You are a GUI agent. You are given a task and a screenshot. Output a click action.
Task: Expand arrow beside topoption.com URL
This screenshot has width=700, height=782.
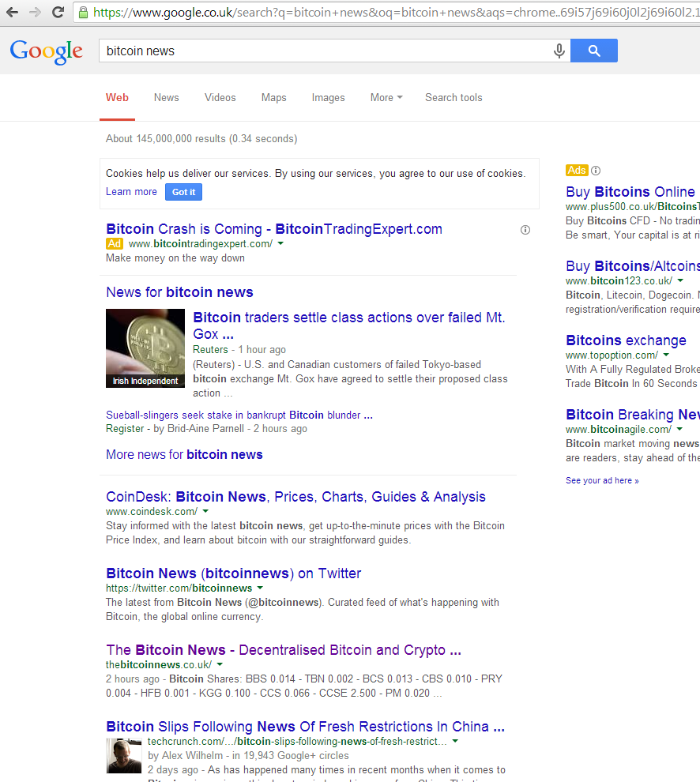[666, 355]
